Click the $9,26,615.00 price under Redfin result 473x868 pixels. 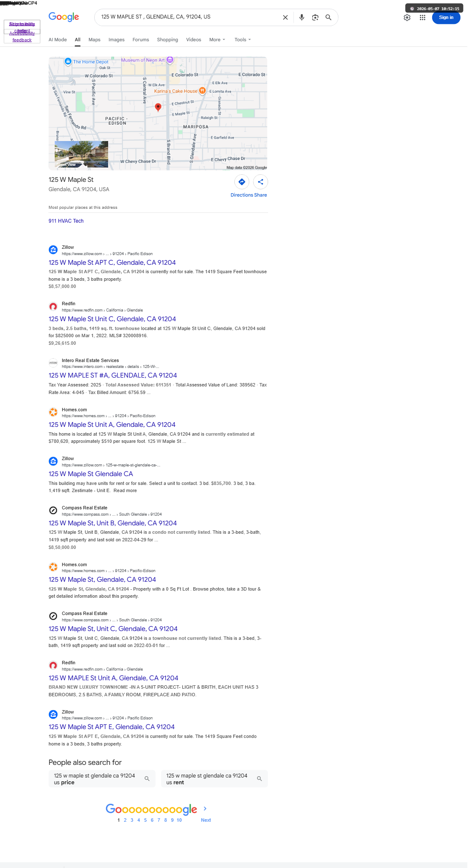coord(62,343)
